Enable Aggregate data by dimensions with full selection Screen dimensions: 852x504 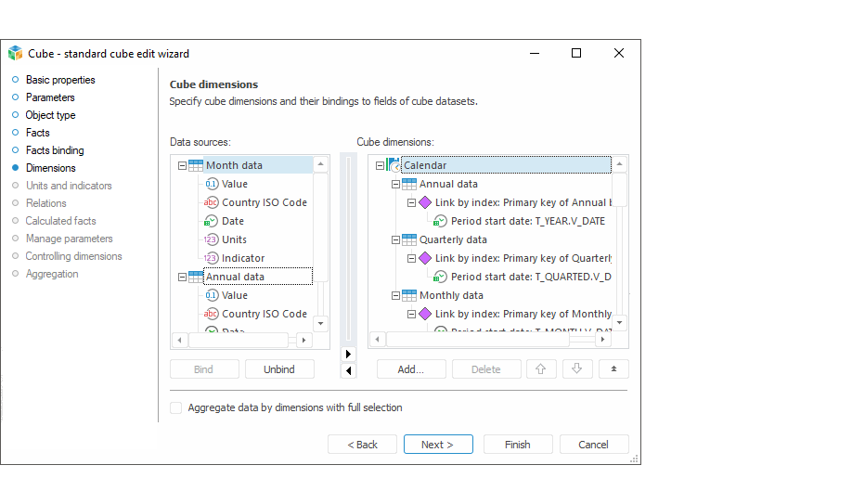176,407
